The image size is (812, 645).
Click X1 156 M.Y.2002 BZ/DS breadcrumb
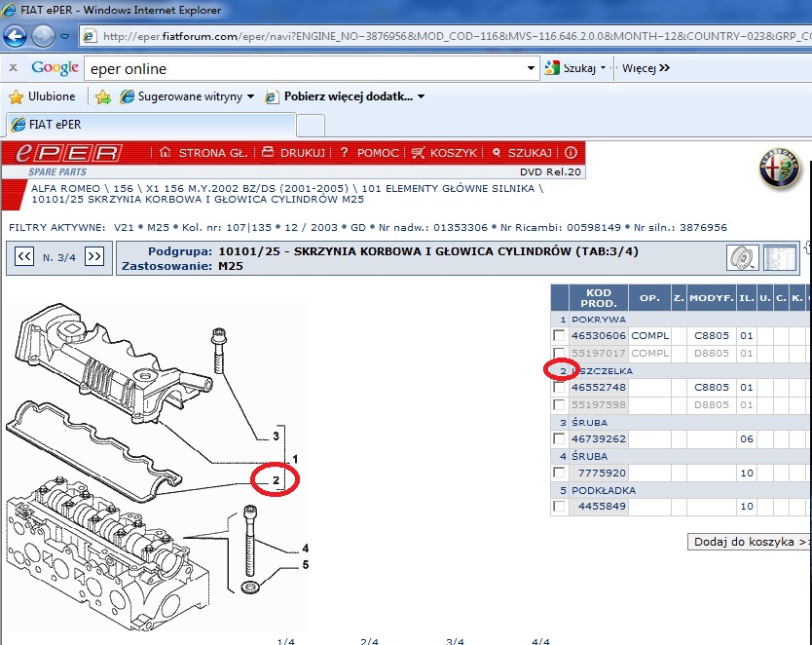[247, 189]
